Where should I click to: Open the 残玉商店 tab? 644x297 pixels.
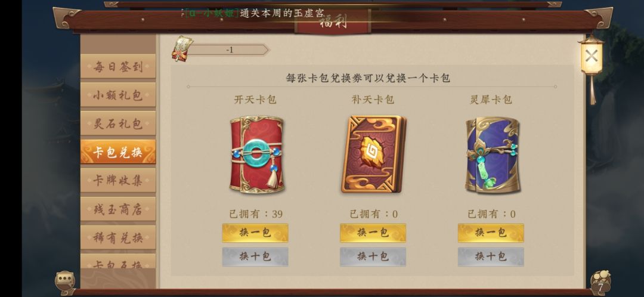[118, 209]
